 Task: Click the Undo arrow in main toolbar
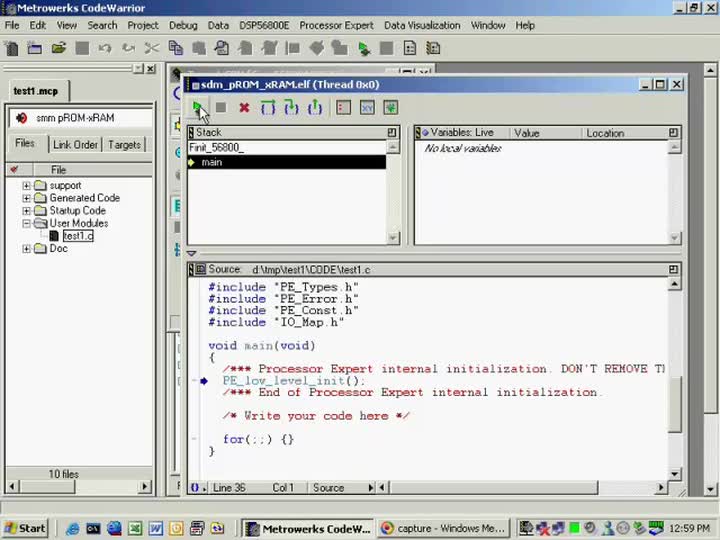[105, 48]
